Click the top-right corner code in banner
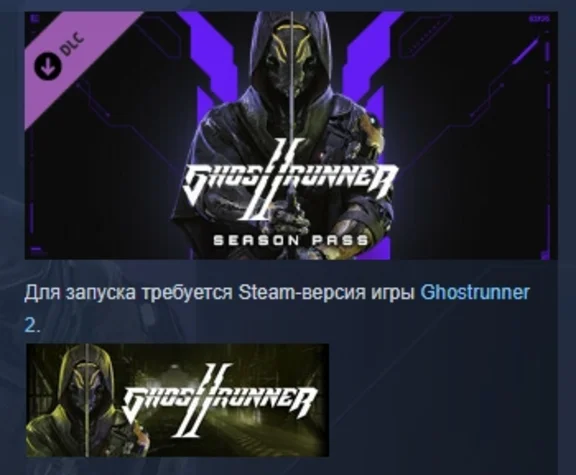 pos(539,19)
